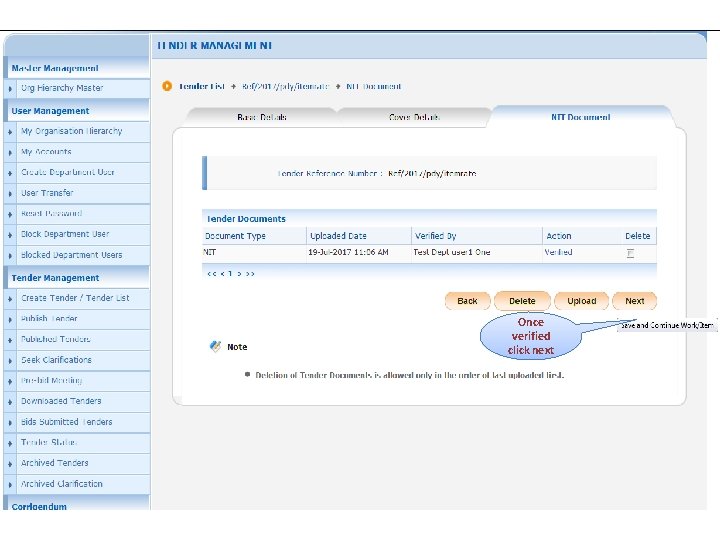Click the arrow icon beside Tender Status
The height and width of the screenshot is (540, 720).
[10, 444]
